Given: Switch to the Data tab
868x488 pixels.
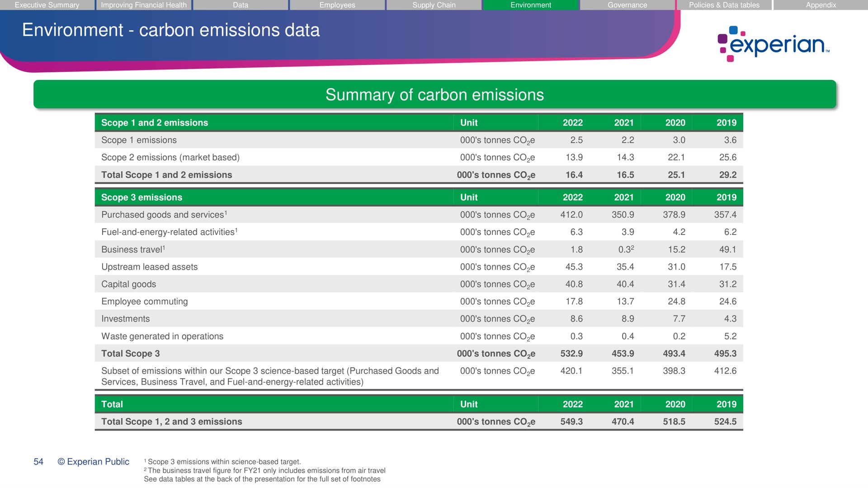Looking at the screenshot, I should click(241, 5).
